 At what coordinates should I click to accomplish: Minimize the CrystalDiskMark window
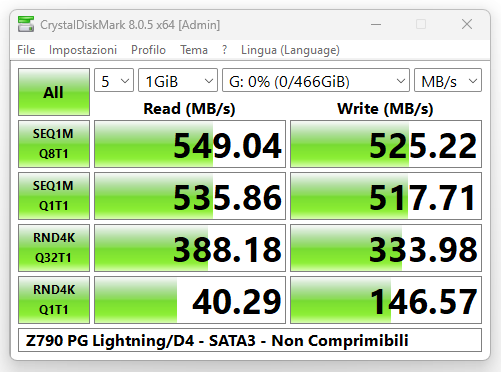[376, 24]
